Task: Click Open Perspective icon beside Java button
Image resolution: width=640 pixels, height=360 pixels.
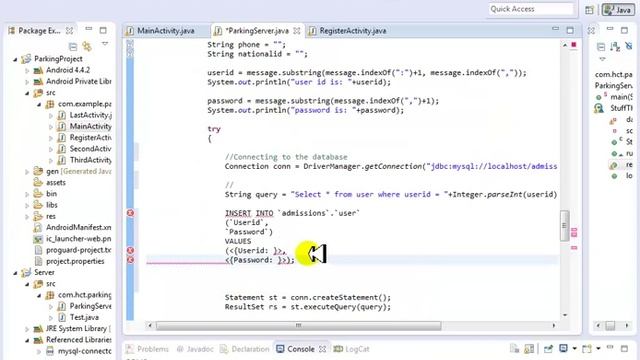Action: [589, 10]
